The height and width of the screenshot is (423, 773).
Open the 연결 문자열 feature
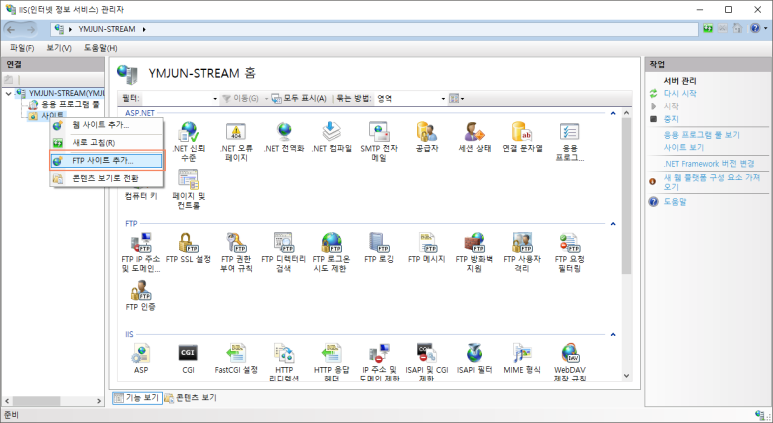pos(522,137)
